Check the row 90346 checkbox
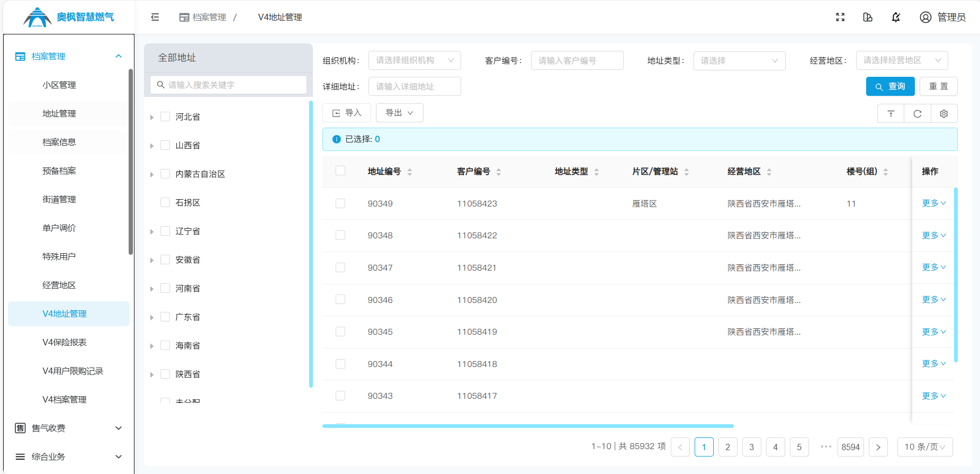 click(x=340, y=299)
